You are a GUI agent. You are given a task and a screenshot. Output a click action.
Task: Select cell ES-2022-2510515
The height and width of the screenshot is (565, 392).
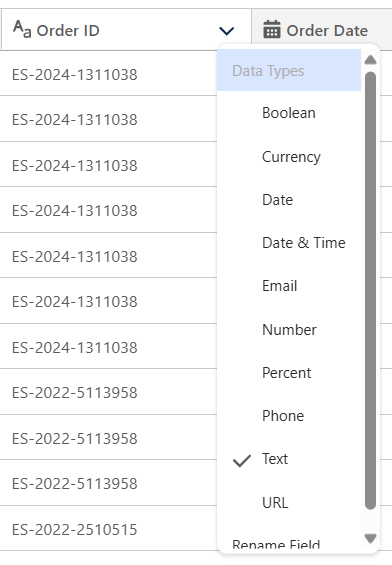pos(75,530)
